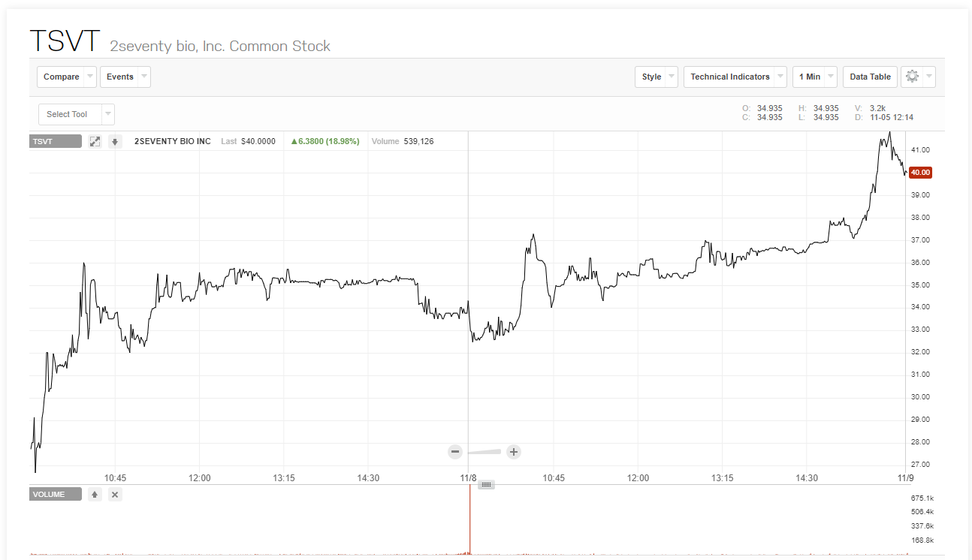Close the Volume panel
This screenshot has height=560, width=972.
point(115,494)
